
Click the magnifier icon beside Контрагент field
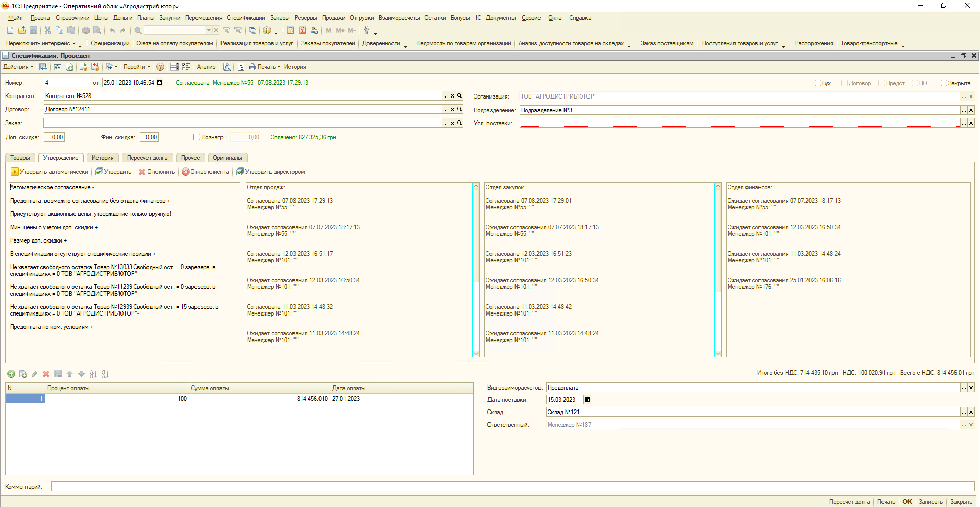tap(459, 96)
